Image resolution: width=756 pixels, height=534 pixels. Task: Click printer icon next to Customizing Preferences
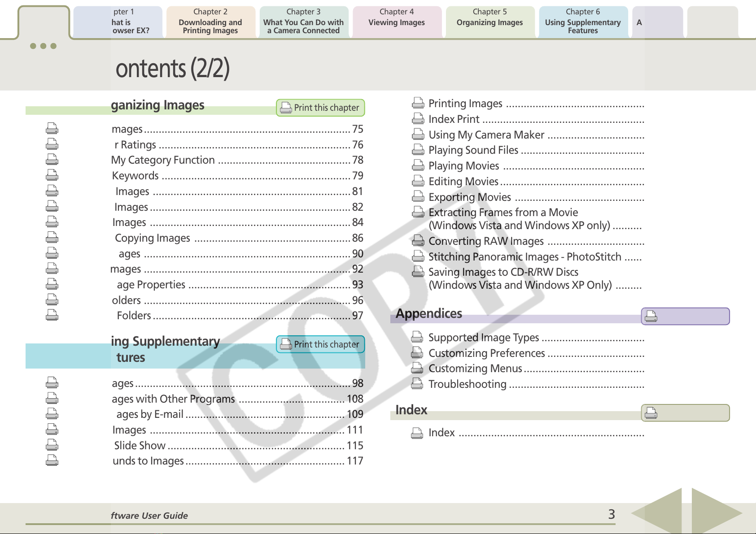click(x=417, y=353)
